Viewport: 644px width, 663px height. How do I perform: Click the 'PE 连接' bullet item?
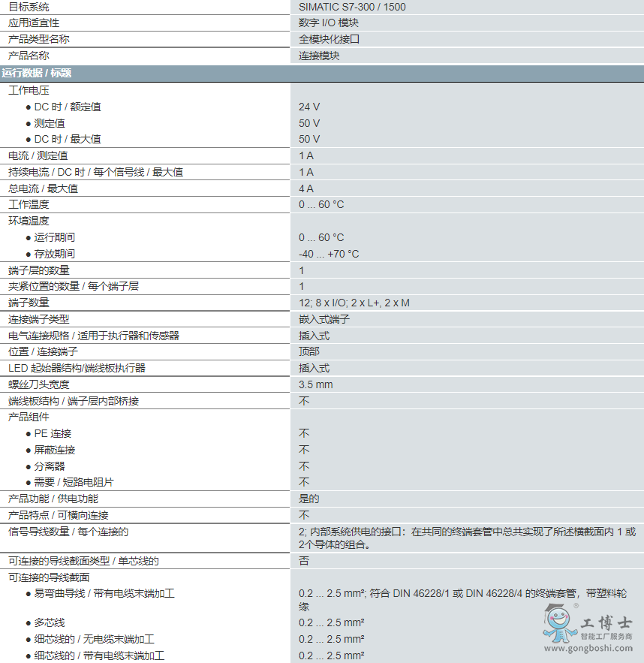pos(53,434)
